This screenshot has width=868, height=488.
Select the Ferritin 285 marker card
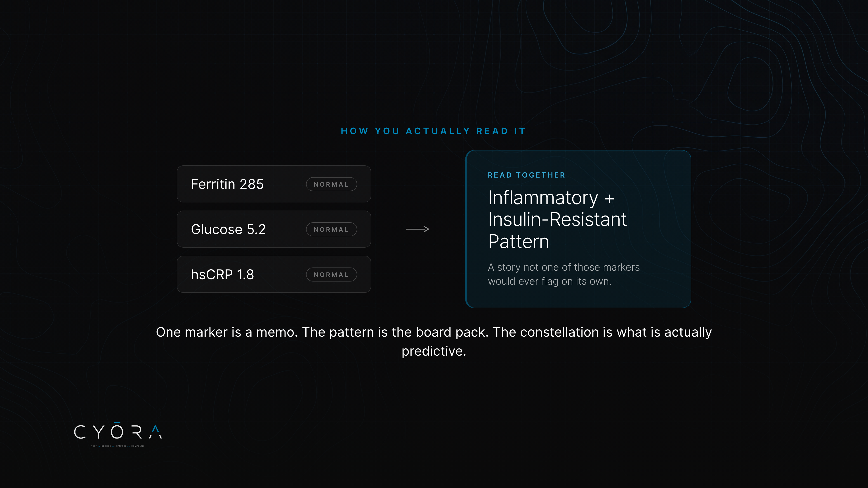(274, 184)
